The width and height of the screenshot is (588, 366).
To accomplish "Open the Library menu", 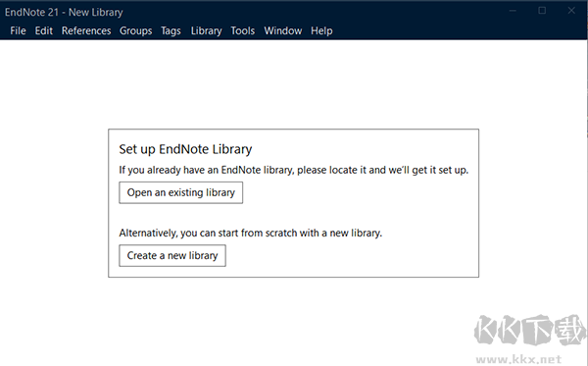I will click(x=206, y=30).
